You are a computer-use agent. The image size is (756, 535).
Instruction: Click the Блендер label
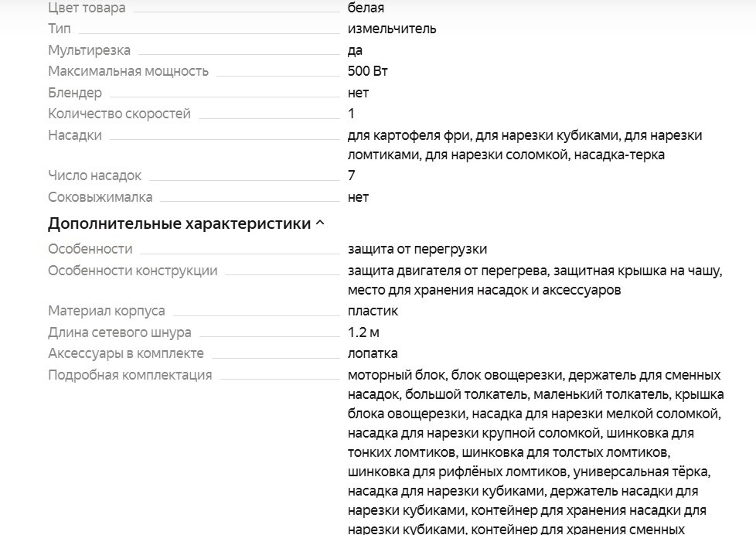click(75, 93)
